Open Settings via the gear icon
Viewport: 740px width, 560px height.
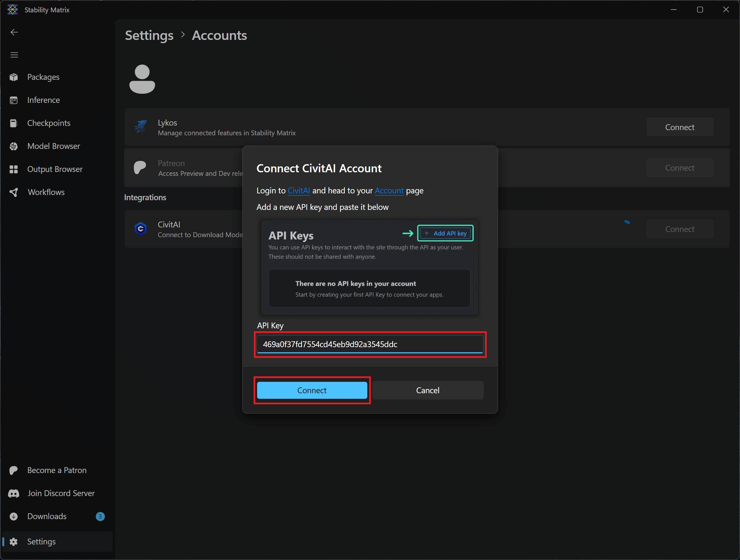tap(14, 541)
